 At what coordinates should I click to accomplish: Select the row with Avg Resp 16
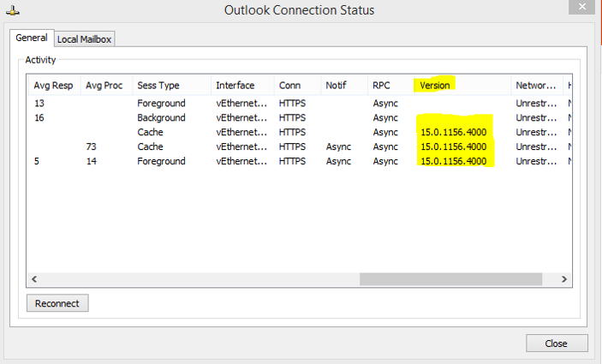pos(300,118)
